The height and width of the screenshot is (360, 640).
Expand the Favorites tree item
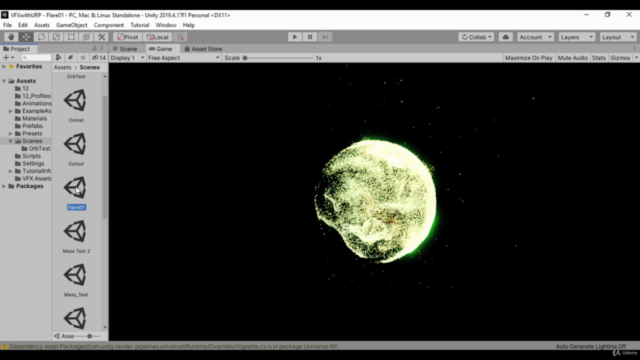tap(4, 67)
